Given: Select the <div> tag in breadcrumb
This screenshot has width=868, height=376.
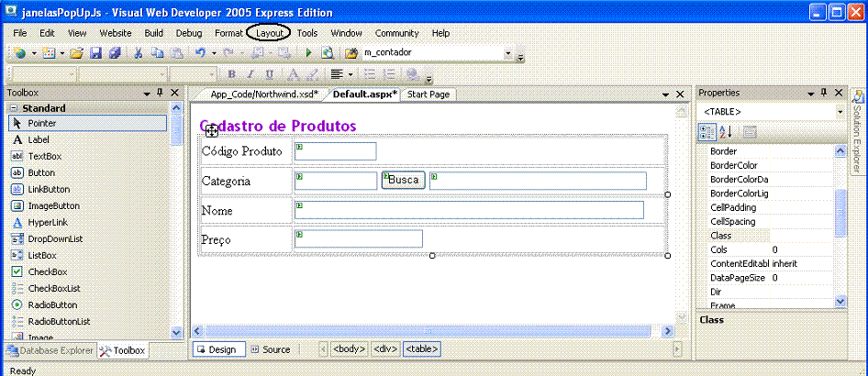Looking at the screenshot, I should point(385,349).
